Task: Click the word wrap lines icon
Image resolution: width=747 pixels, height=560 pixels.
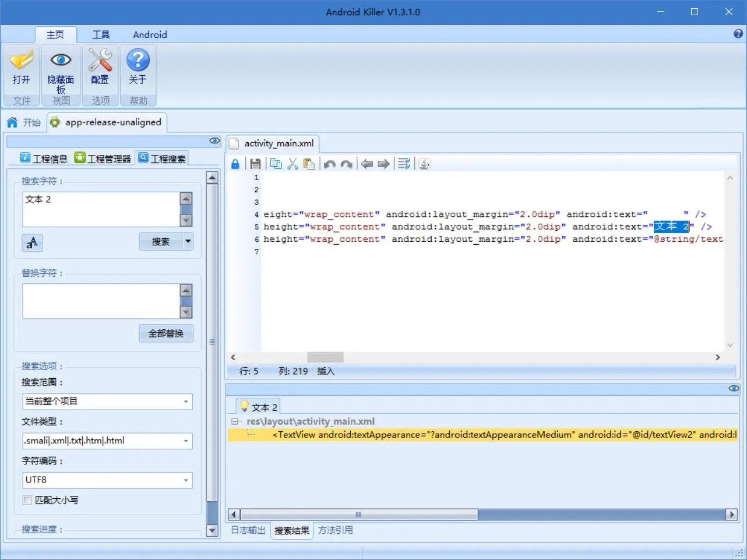Action: (x=404, y=164)
